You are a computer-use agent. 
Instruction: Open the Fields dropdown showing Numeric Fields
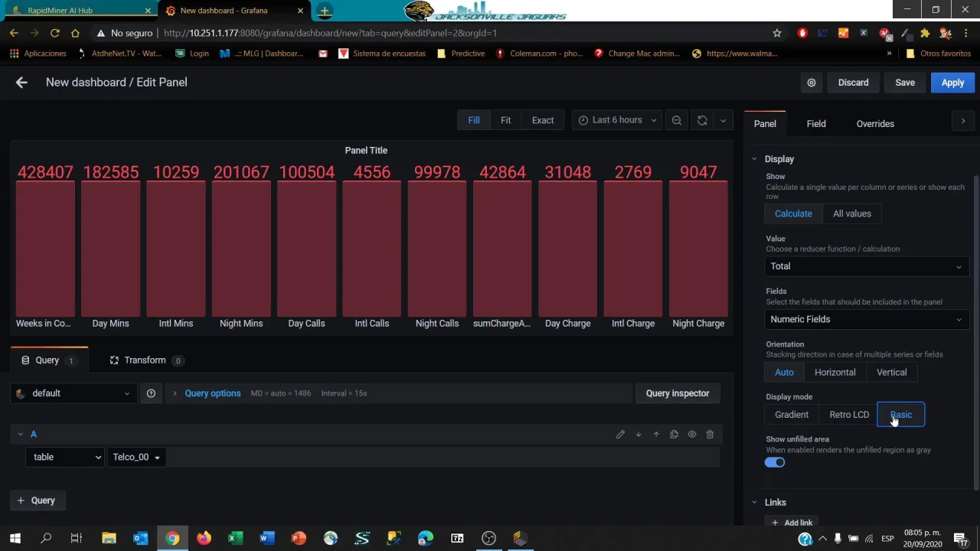point(867,319)
